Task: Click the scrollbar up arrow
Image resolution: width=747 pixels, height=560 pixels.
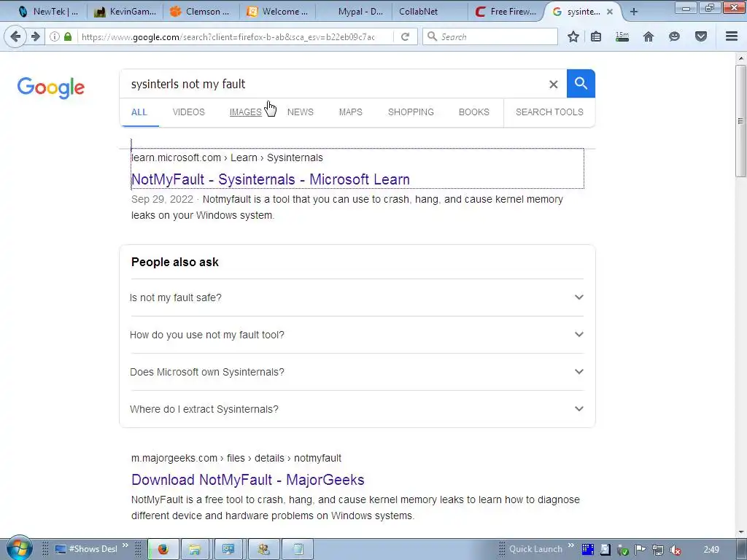Action: [740, 58]
